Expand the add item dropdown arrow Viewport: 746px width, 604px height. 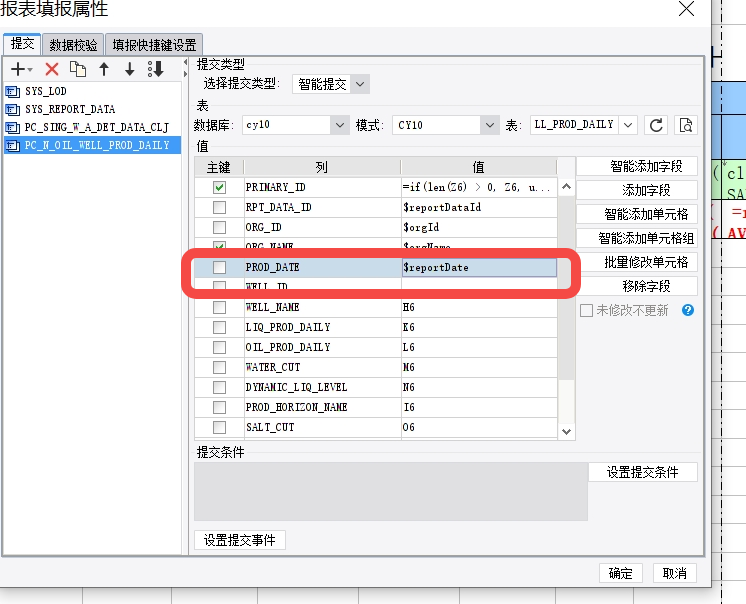[30, 70]
